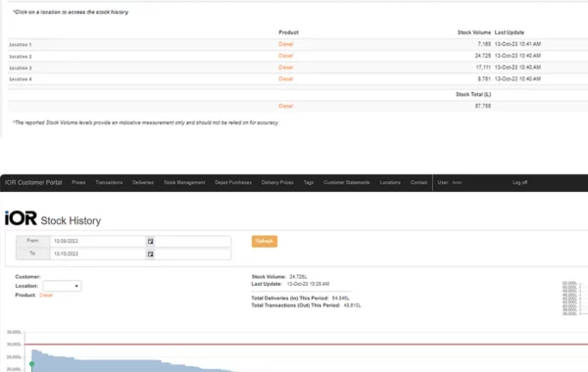Open the From date calendar picker icon
588x372 pixels.
click(150, 241)
